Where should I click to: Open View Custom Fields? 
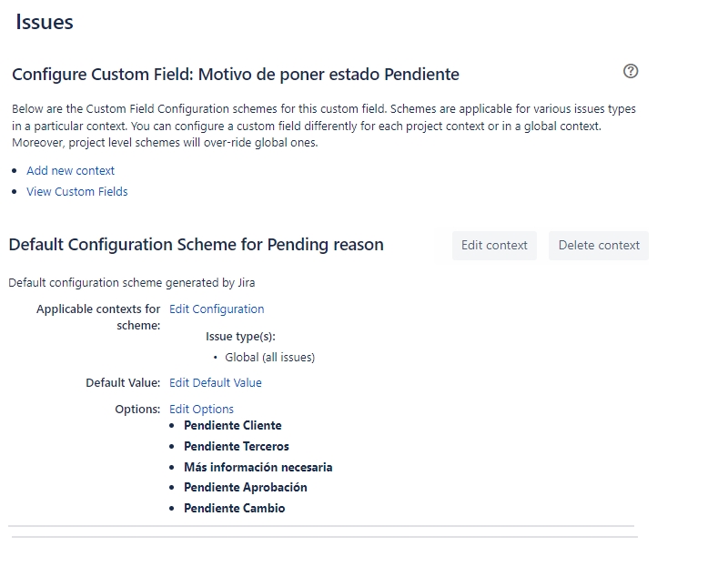pyautogui.click(x=76, y=192)
